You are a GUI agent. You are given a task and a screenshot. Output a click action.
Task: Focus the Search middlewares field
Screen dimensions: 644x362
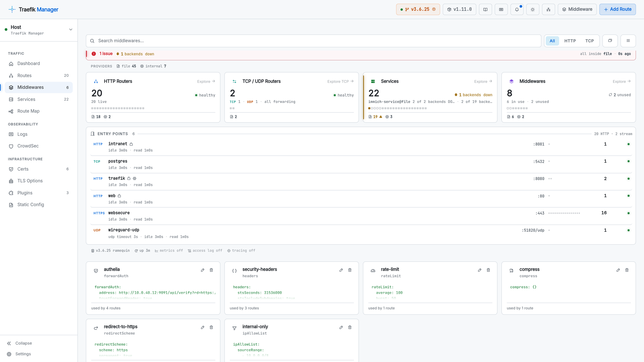[x=313, y=41]
